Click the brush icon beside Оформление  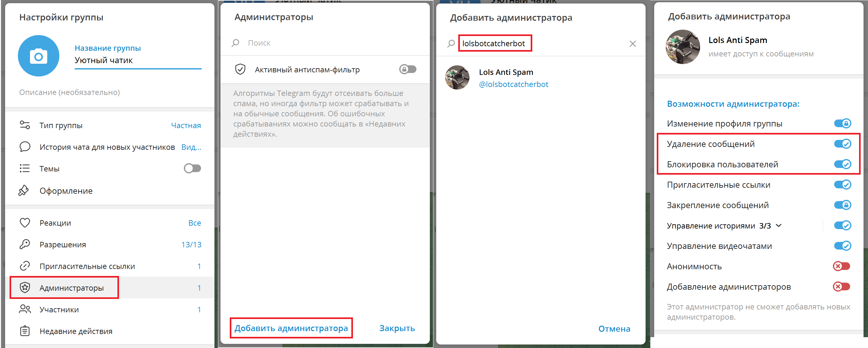coord(24,191)
